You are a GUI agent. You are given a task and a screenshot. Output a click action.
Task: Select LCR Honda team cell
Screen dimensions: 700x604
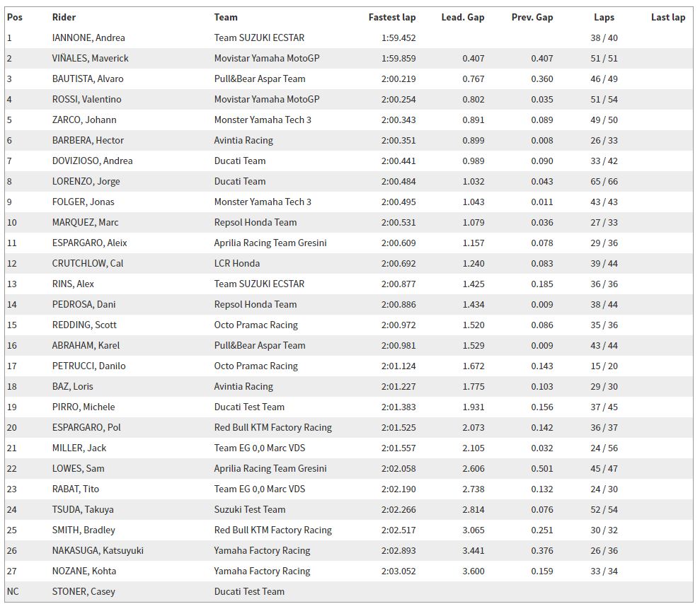click(236, 264)
